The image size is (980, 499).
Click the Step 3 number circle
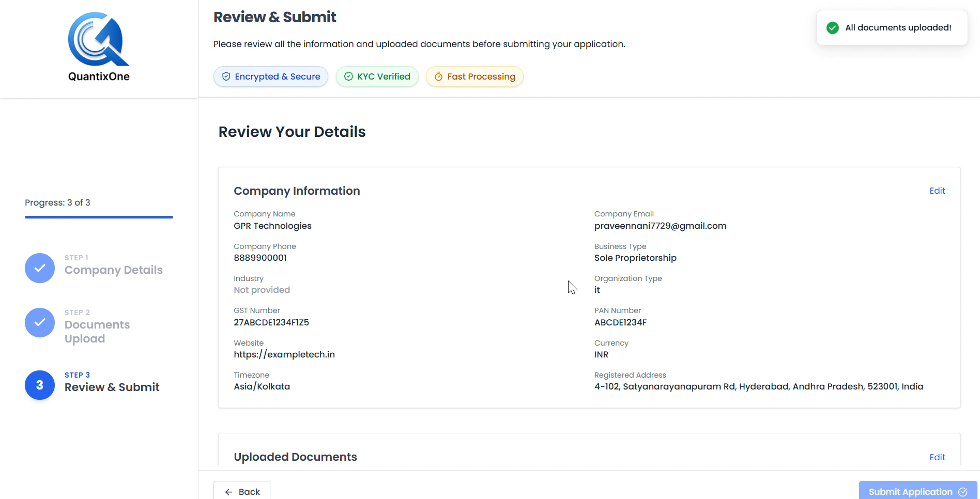point(40,385)
